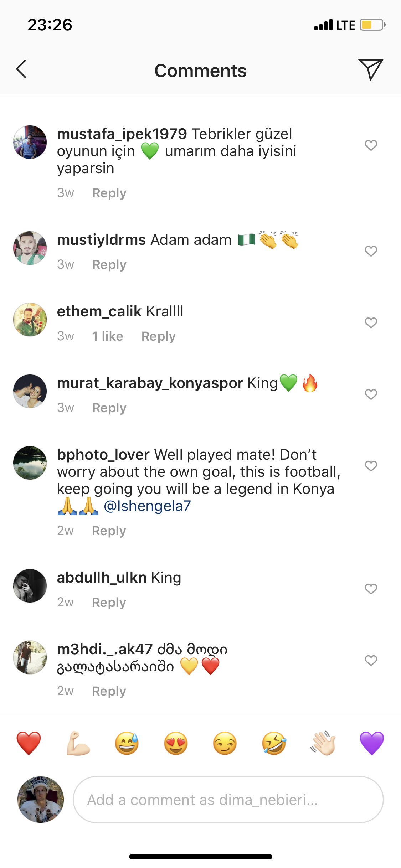View the 1 like on ethem_calik's comment
Screen dimensions: 401x868
point(108,336)
